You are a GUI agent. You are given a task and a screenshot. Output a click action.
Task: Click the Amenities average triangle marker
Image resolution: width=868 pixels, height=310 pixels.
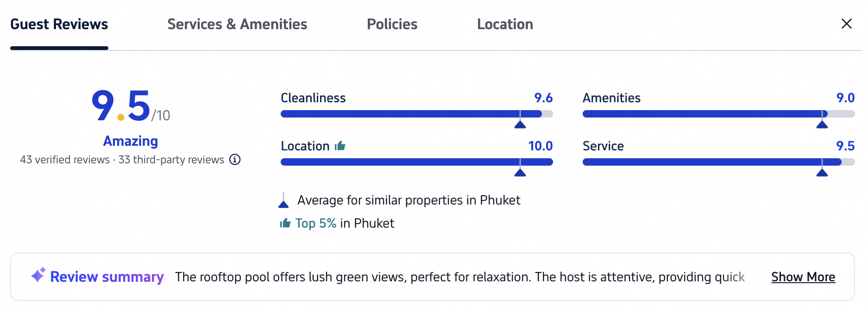[x=822, y=124]
